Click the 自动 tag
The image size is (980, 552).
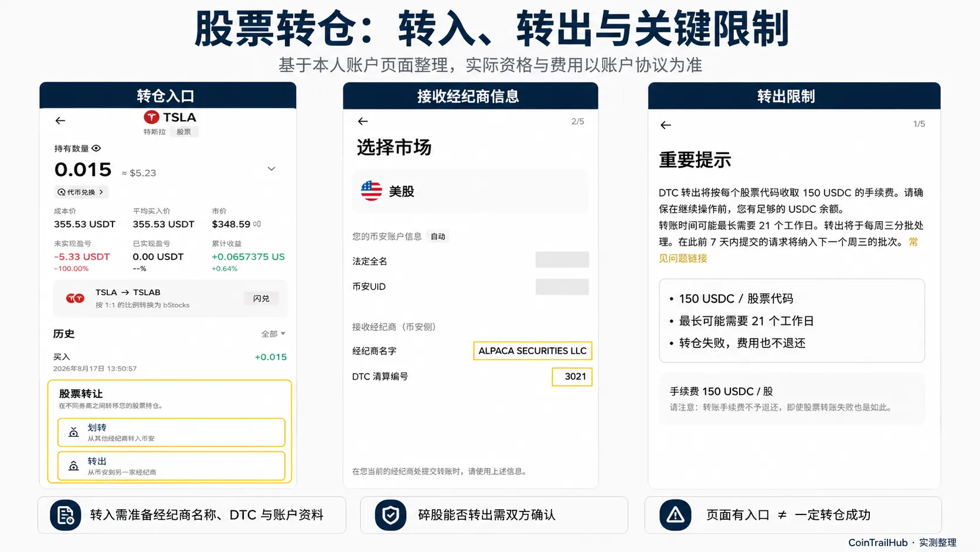coord(438,236)
